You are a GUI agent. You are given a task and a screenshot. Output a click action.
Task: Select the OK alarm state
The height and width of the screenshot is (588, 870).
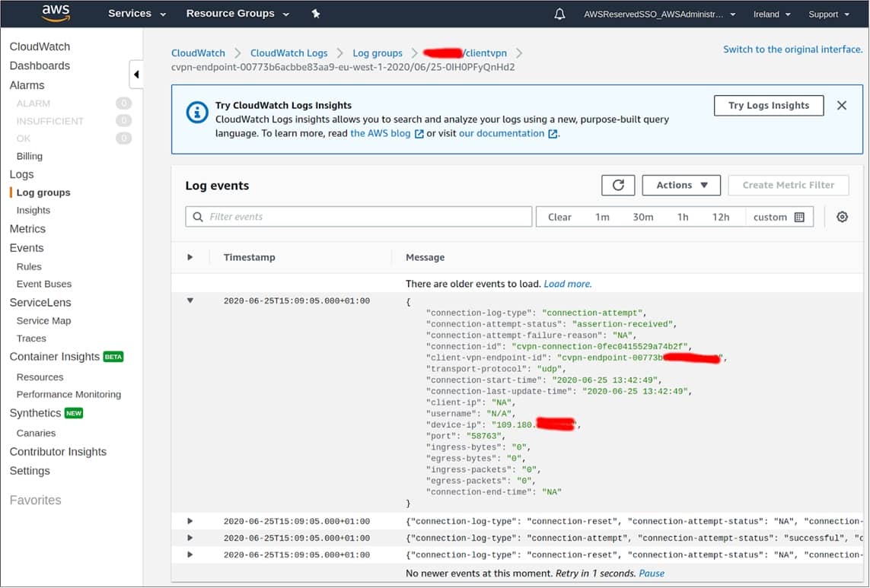(24, 138)
